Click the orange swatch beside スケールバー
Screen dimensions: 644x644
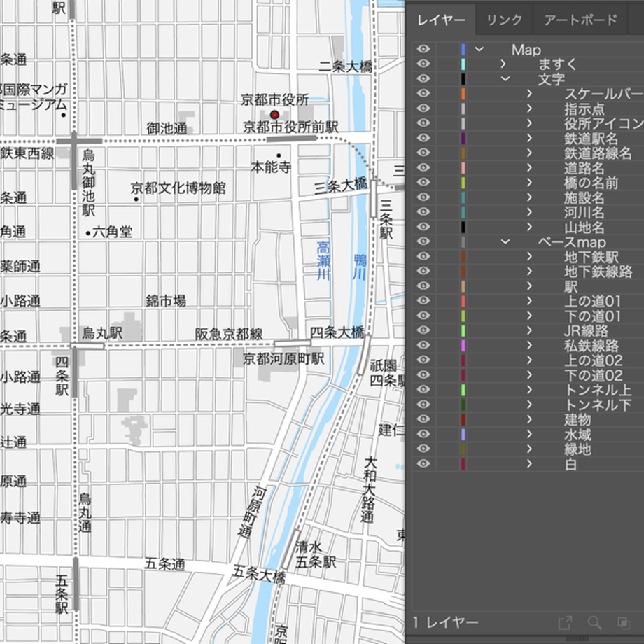tap(463, 94)
